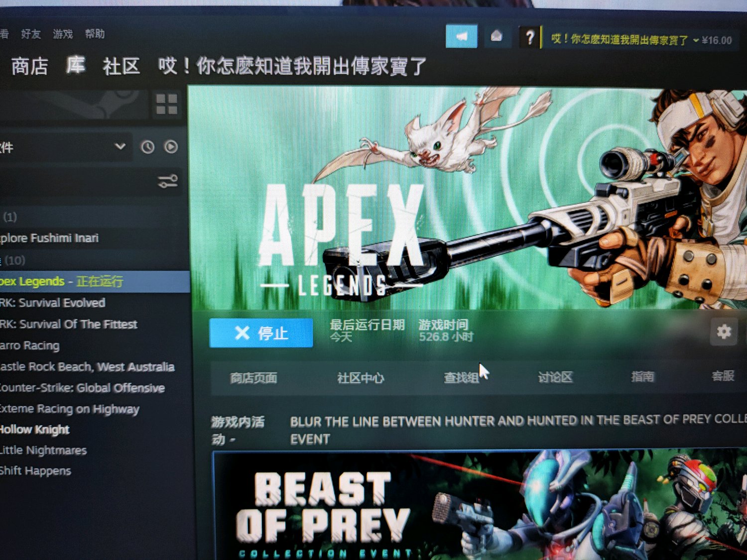
Task: Open the 好友 menu
Action: click(x=31, y=34)
